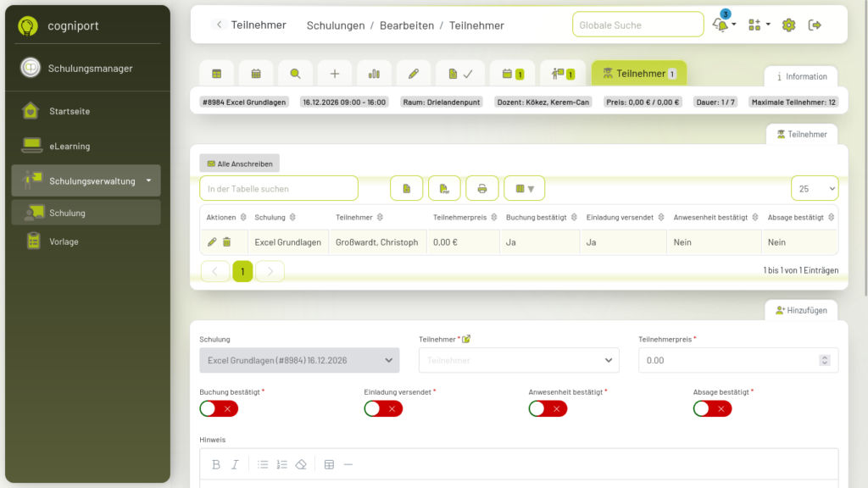The width and height of the screenshot is (868, 488).
Task: Click Alle Anschreiben button
Action: click(x=240, y=164)
